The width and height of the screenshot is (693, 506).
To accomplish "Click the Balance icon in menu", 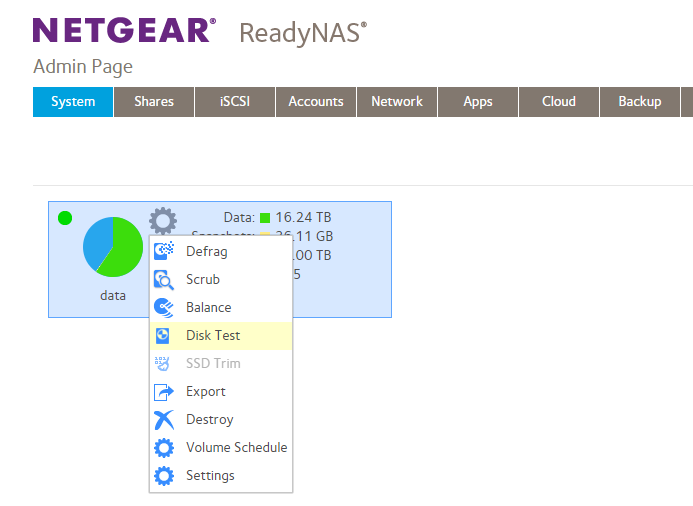I will [164, 308].
